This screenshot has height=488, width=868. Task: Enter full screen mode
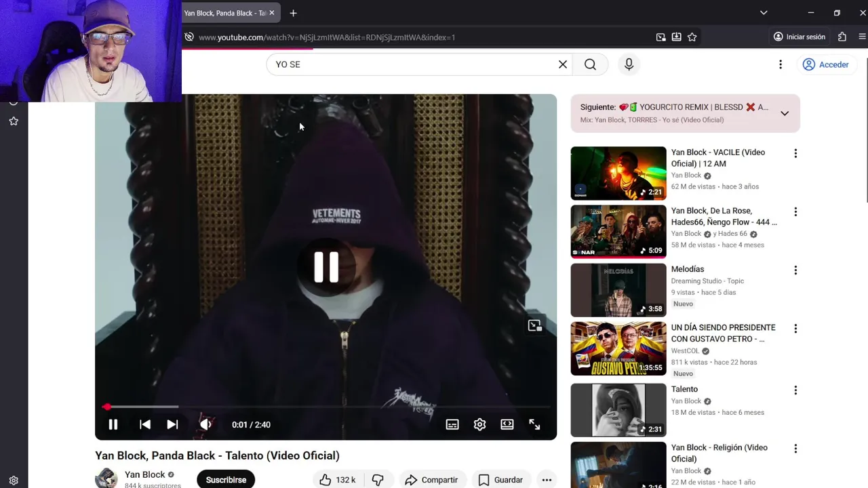534,424
